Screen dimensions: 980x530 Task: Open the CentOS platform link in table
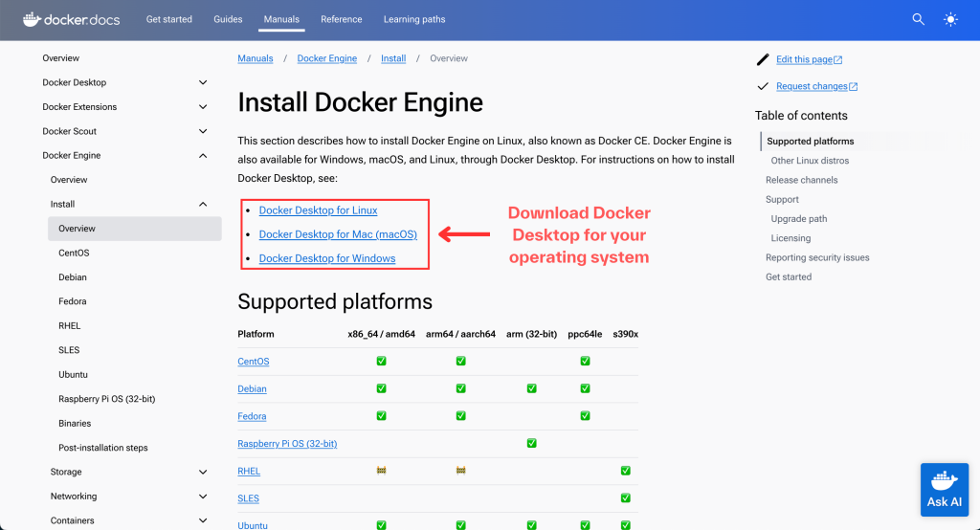point(253,362)
